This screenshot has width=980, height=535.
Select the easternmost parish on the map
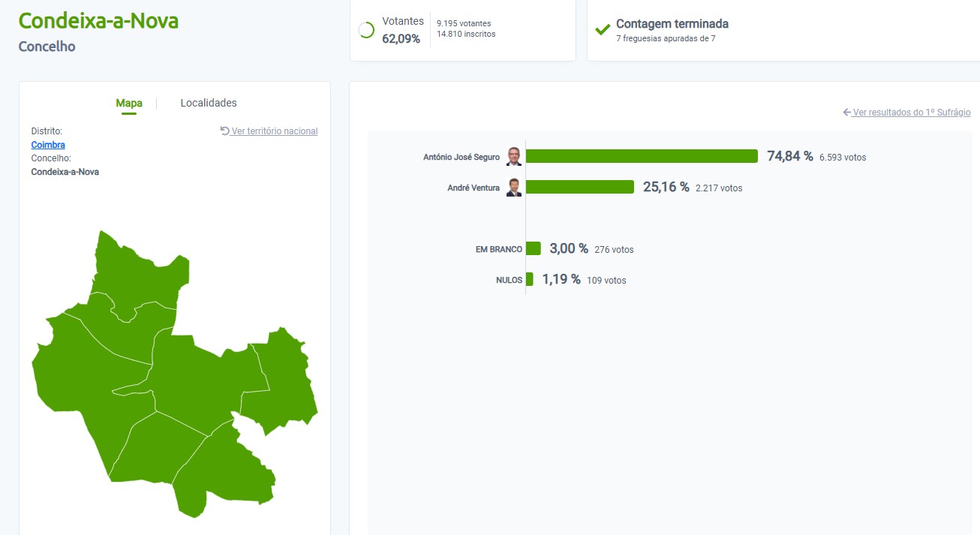[285, 383]
